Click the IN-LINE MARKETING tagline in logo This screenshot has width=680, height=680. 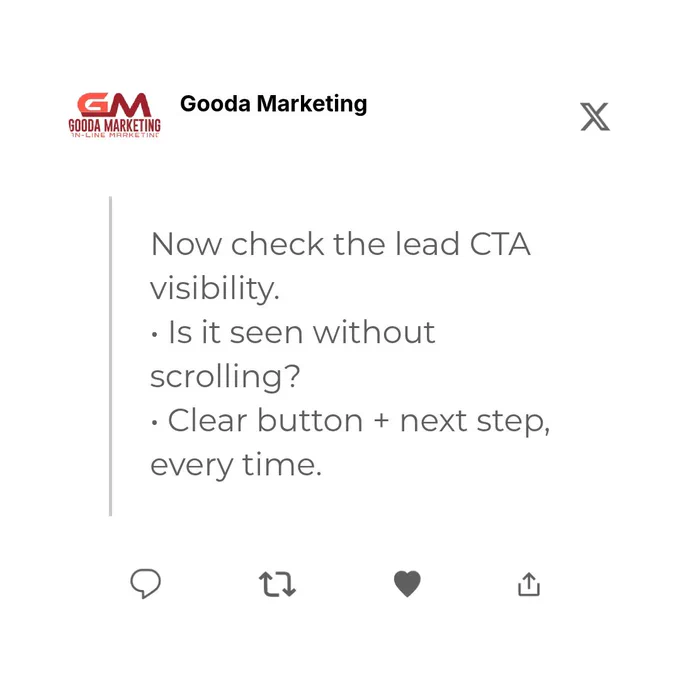(115, 135)
